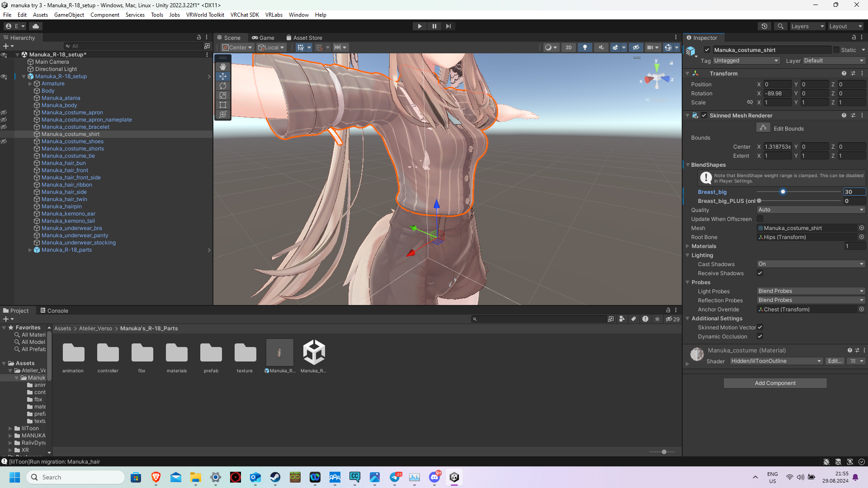Viewport: 868px width, 488px height.
Task: Select the Scale tool
Action: point(222,95)
